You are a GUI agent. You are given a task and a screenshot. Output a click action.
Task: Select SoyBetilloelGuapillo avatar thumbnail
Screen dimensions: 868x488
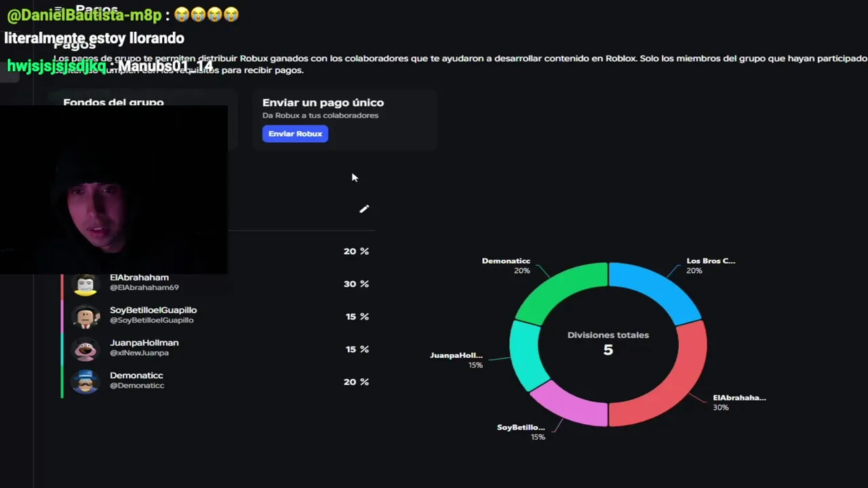(85, 317)
